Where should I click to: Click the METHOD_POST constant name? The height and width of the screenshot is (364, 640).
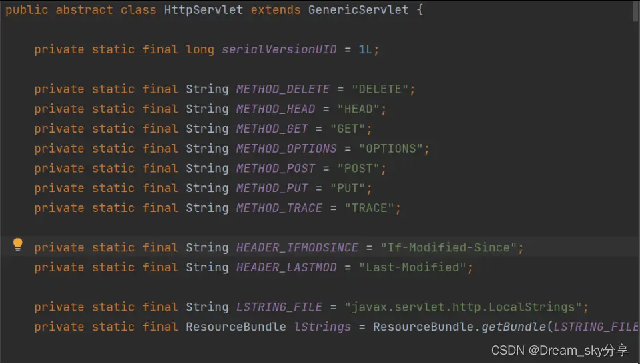(275, 168)
